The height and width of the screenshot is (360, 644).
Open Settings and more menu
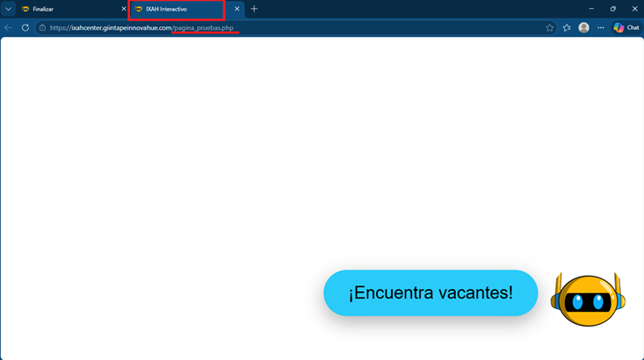tap(601, 27)
